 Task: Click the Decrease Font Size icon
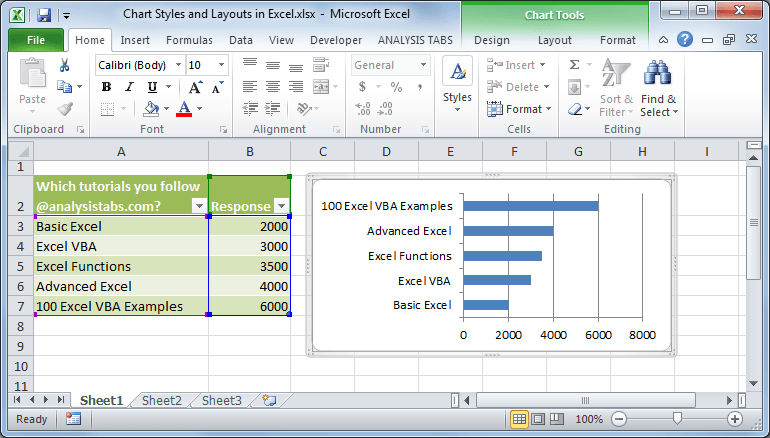click(x=218, y=87)
